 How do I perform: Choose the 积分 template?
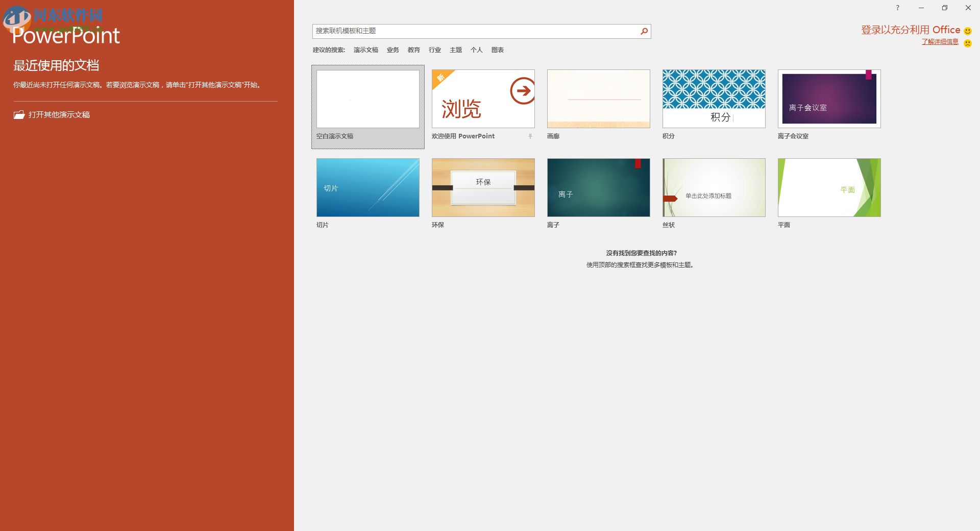[x=714, y=99]
